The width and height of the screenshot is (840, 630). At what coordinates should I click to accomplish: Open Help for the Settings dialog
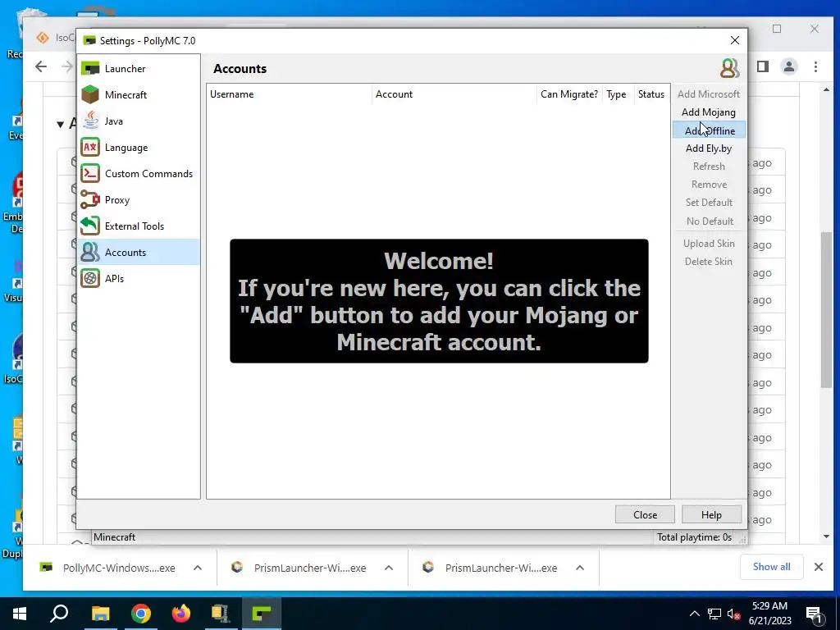click(711, 515)
